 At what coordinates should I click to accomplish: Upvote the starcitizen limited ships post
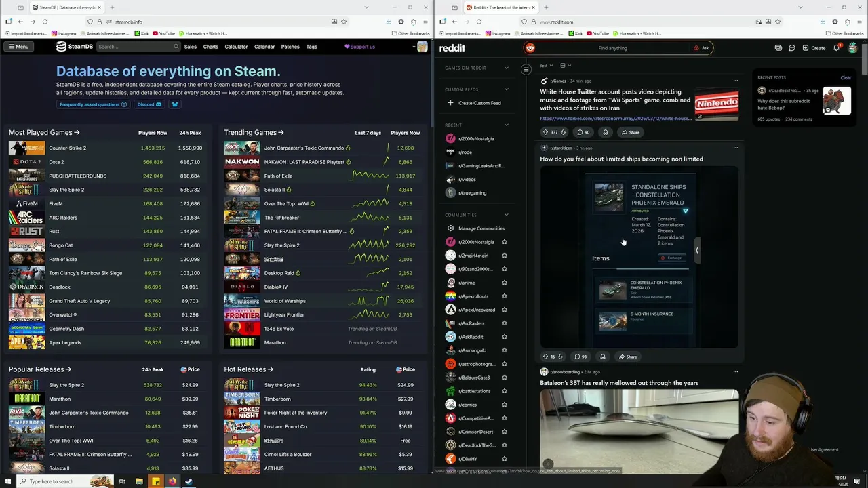click(545, 357)
